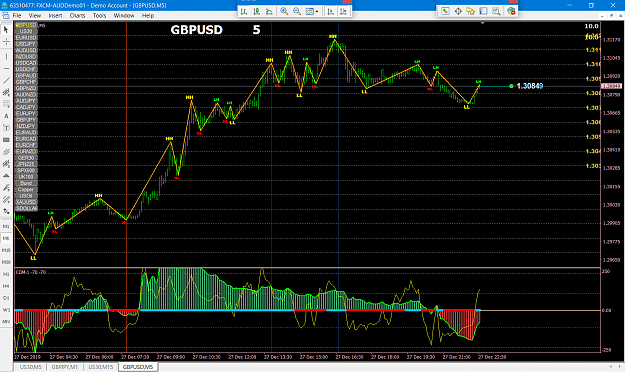Switch timeframe to D1
This screenshot has width=625, height=372.
point(6,298)
